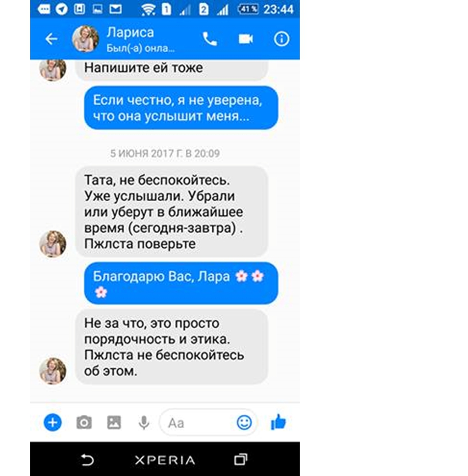Open the camera from message bar
This screenshot has width=468, height=476.
[84, 422]
